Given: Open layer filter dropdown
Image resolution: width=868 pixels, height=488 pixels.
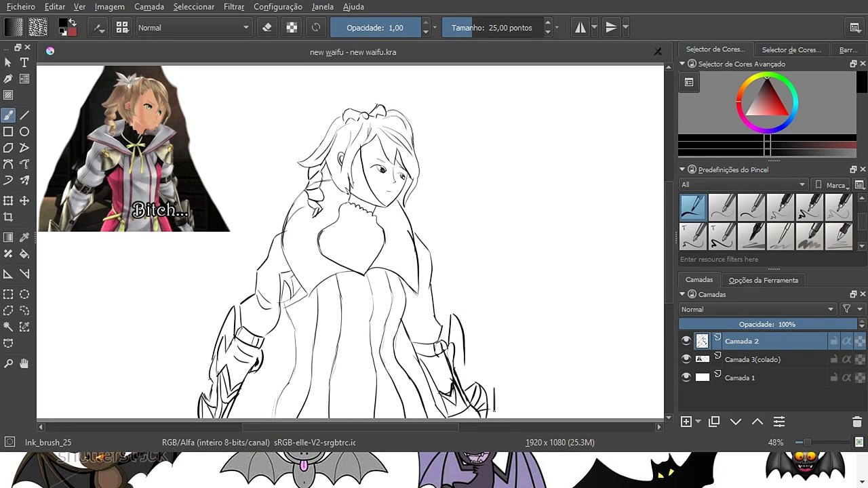Looking at the screenshot, I should point(852,309).
